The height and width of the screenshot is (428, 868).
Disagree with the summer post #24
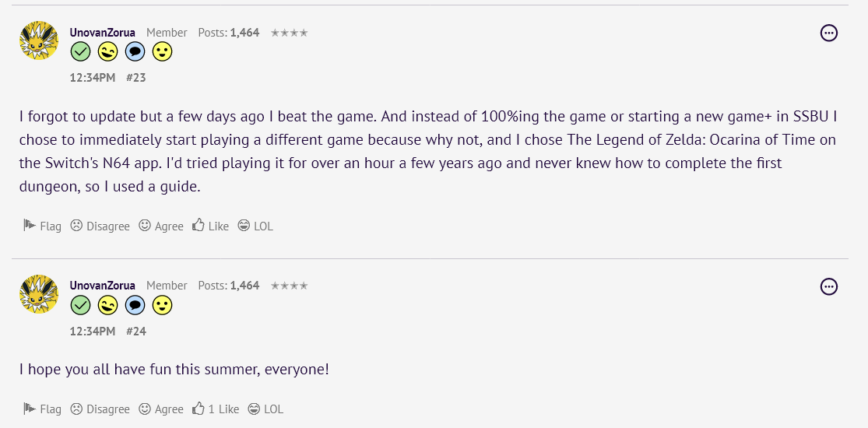pos(100,409)
